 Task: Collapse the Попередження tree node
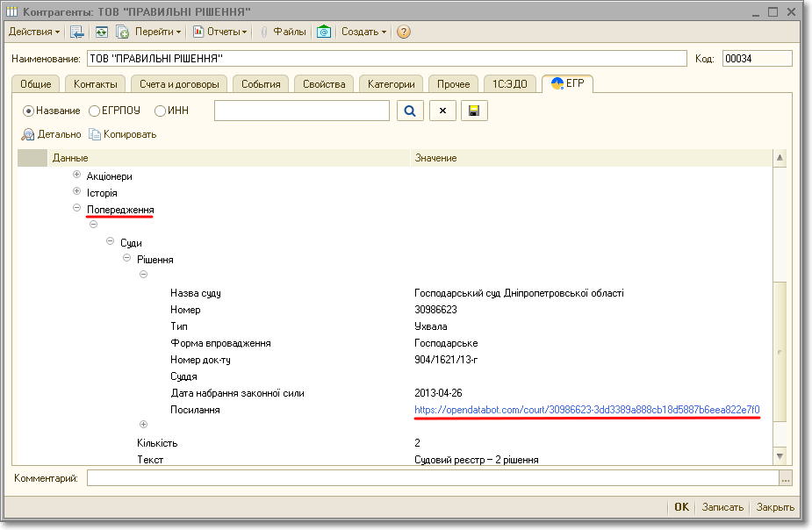[x=76, y=209]
